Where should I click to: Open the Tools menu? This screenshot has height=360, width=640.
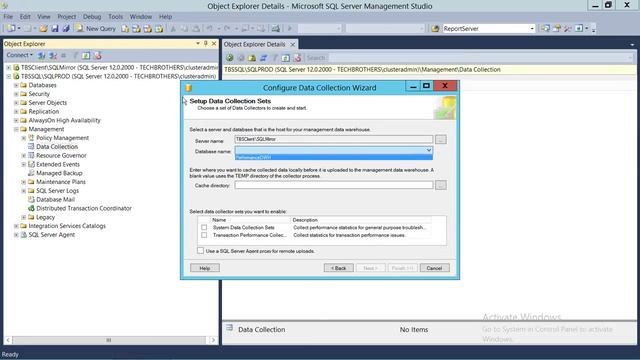pyautogui.click(x=116, y=17)
